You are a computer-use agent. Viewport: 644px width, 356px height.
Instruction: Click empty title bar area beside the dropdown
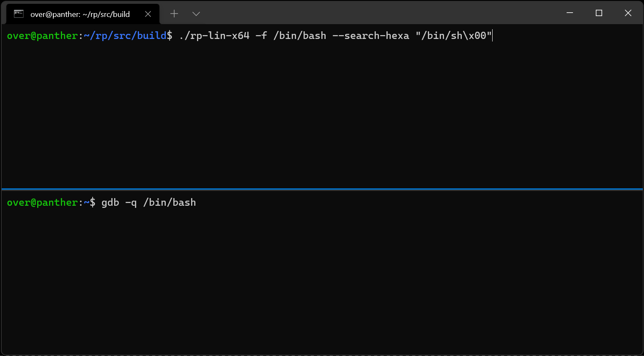tap(381, 13)
